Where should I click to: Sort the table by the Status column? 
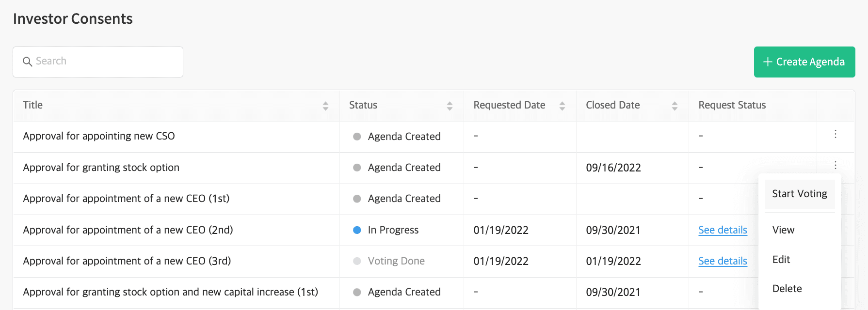tap(450, 106)
